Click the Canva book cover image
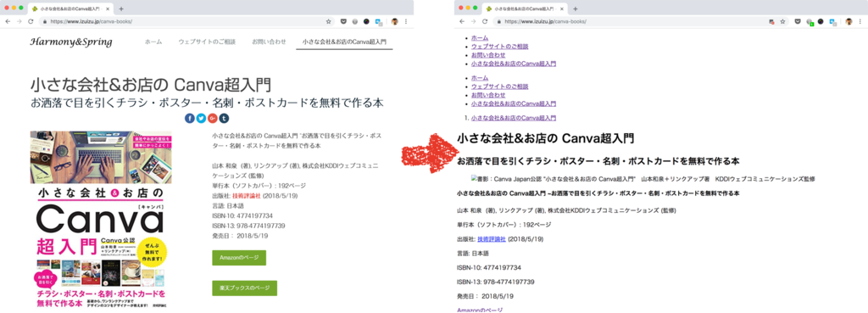The height and width of the screenshot is (313, 868). point(101,220)
